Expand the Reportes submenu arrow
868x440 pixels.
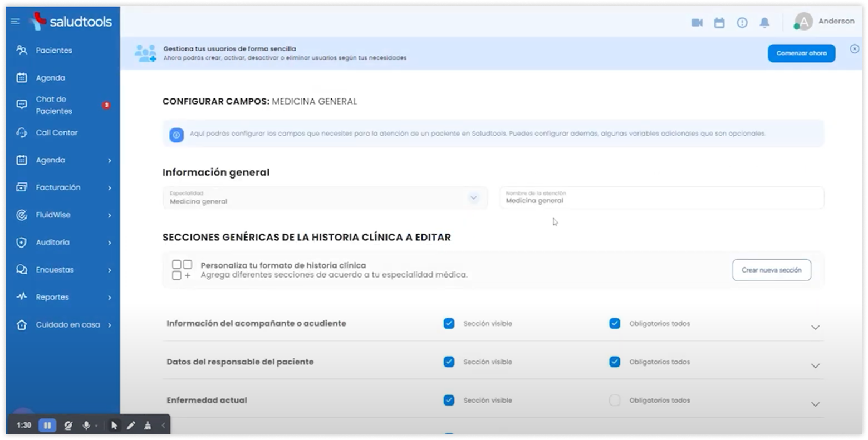(x=110, y=298)
